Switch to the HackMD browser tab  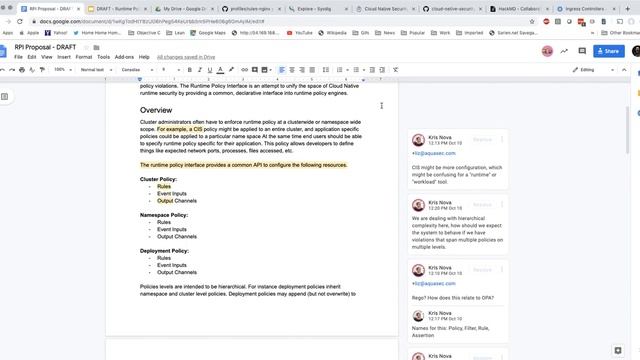(519, 9)
